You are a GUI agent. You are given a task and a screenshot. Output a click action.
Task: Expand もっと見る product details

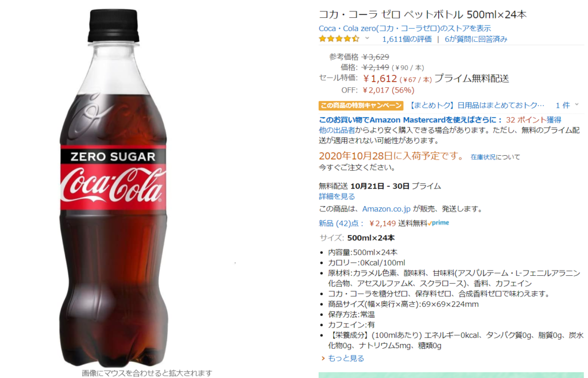[346, 358]
